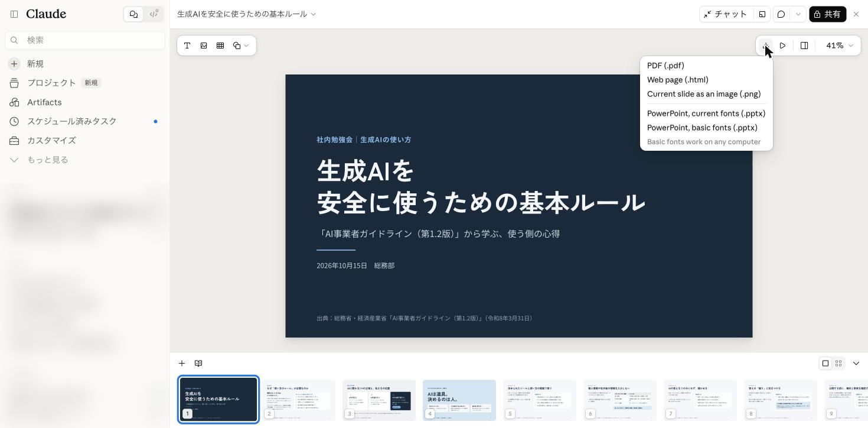Switch to chat mode icon
This screenshot has height=428, width=868.
(x=134, y=14)
